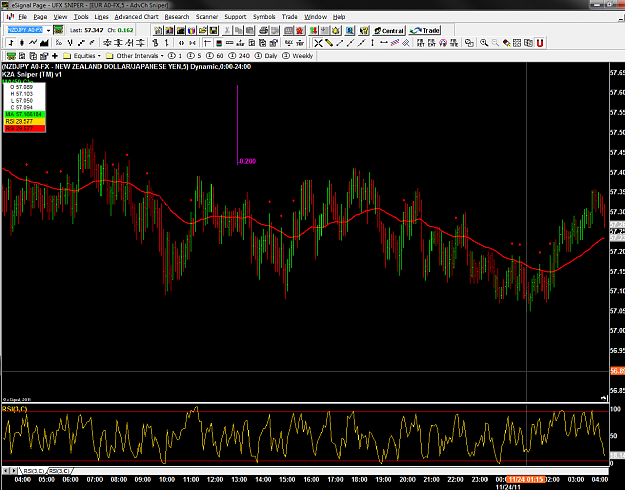Open the Advanced Chart menu

[136, 17]
